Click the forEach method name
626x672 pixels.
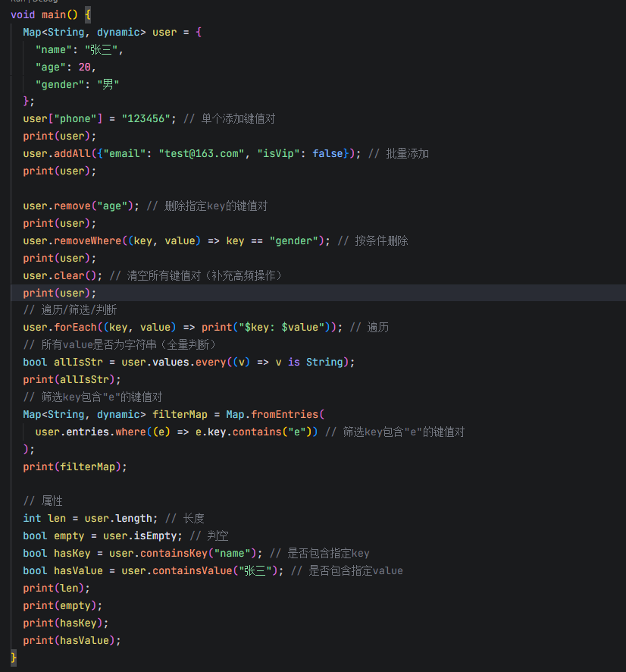(x=75, y=328)
